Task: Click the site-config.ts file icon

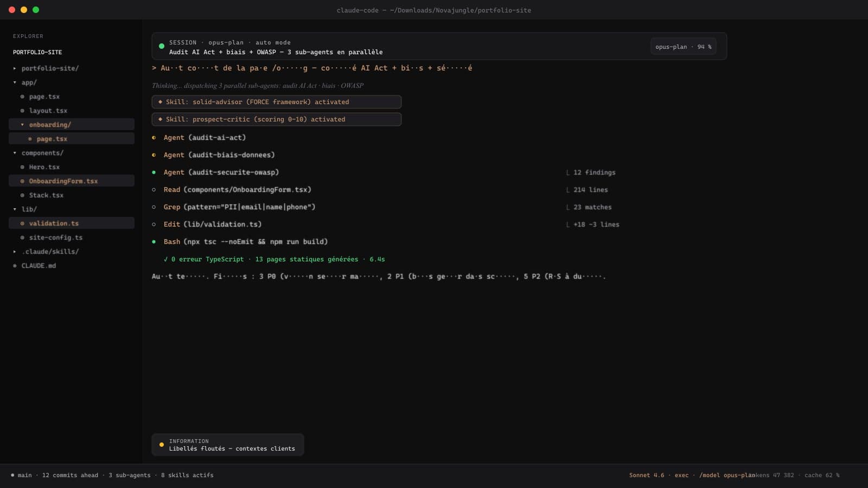Action: 22,237
